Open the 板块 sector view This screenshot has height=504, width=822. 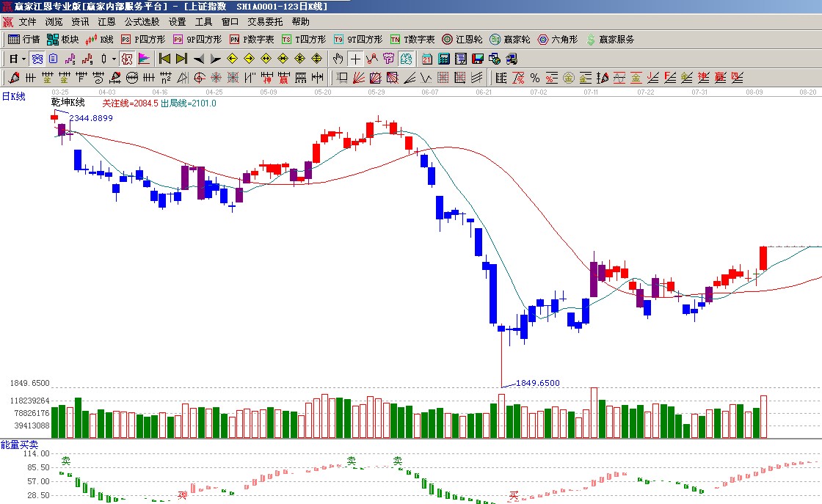click(x=62, y=40)
